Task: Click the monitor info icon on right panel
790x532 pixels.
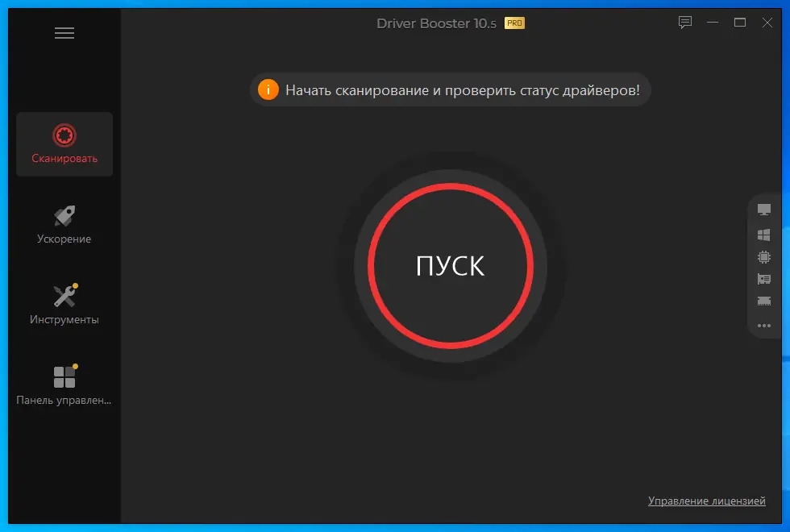Action: click(763, 209)
